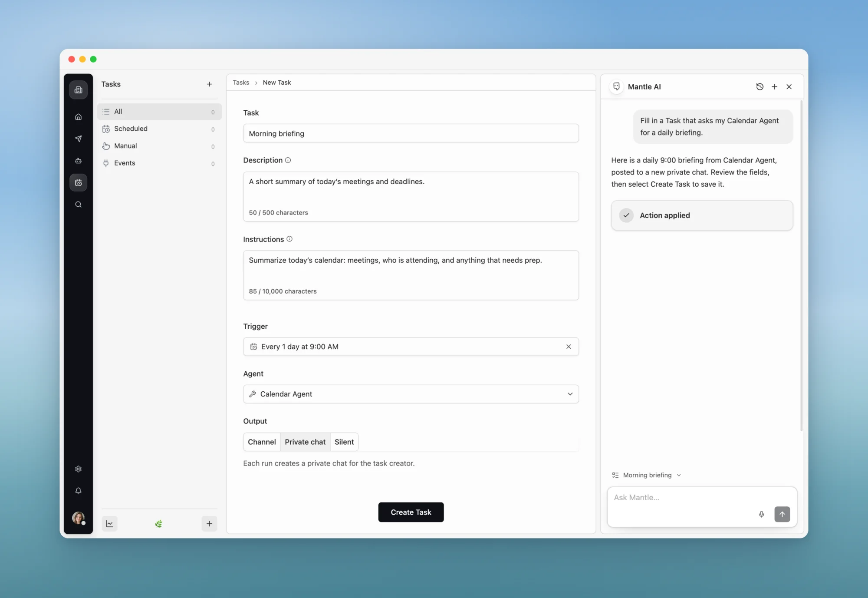Screen dimensions: 868x598
Task: Click the user profile avatar
Action: (x=78, y=518)
